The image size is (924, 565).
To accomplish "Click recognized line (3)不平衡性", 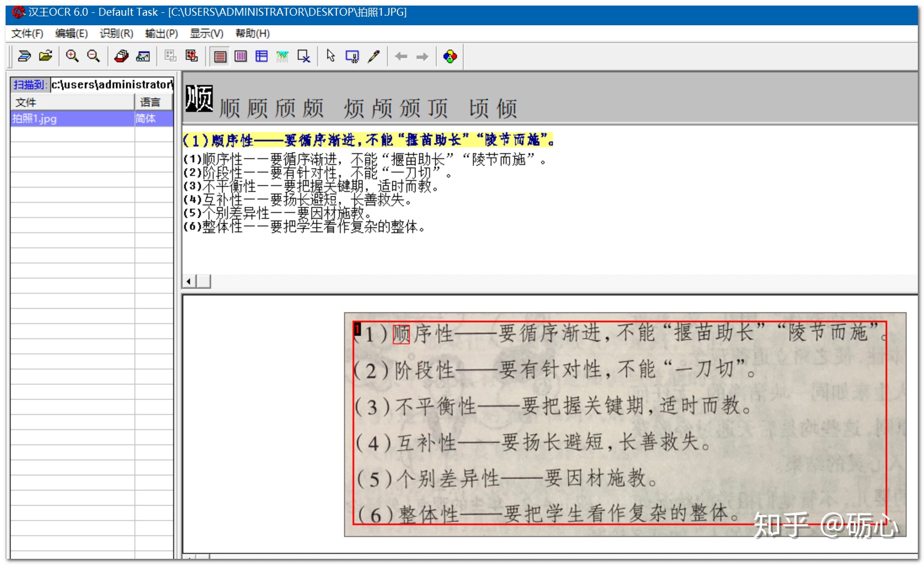I will click(x=311, y=186).
